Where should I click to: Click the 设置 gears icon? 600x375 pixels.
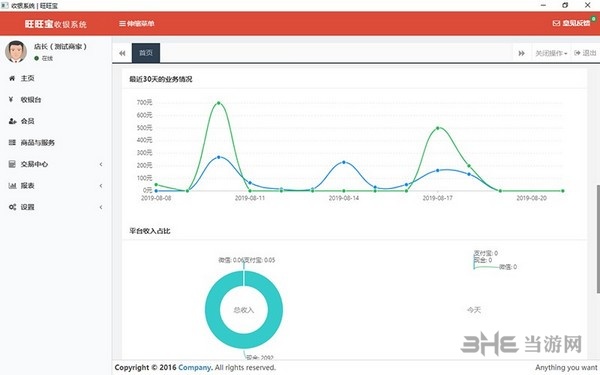click(x=12, y=207)
